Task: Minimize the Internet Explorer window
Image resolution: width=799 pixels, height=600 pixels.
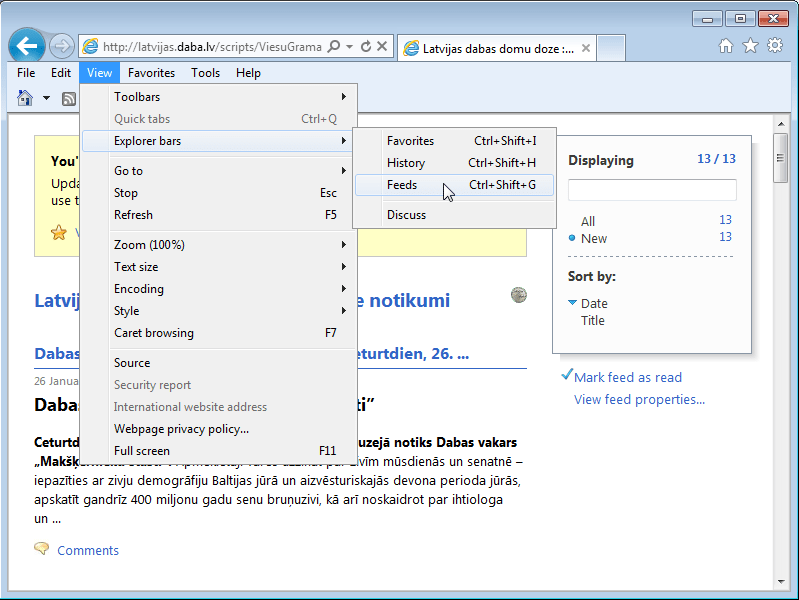Action: click(x=707, y=19)
